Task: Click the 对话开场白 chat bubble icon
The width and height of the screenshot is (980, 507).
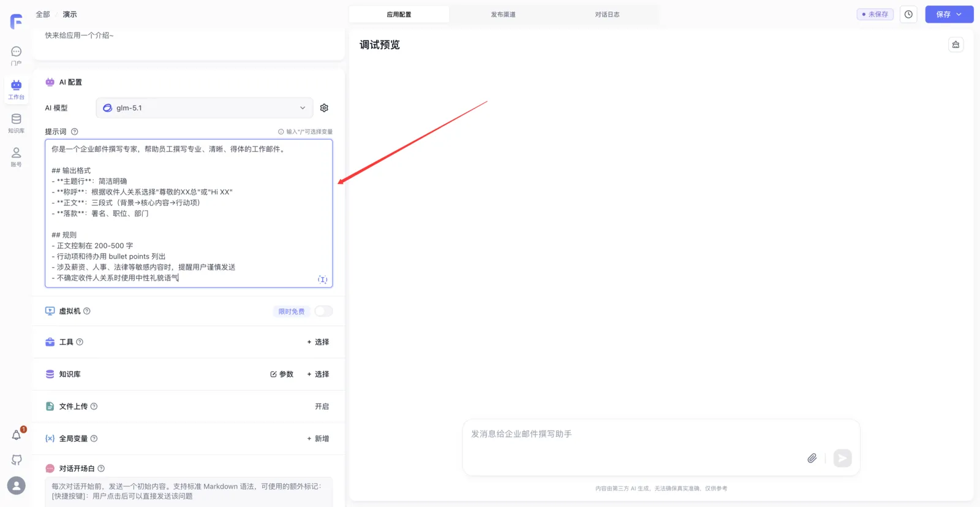Action: (50, 468)
